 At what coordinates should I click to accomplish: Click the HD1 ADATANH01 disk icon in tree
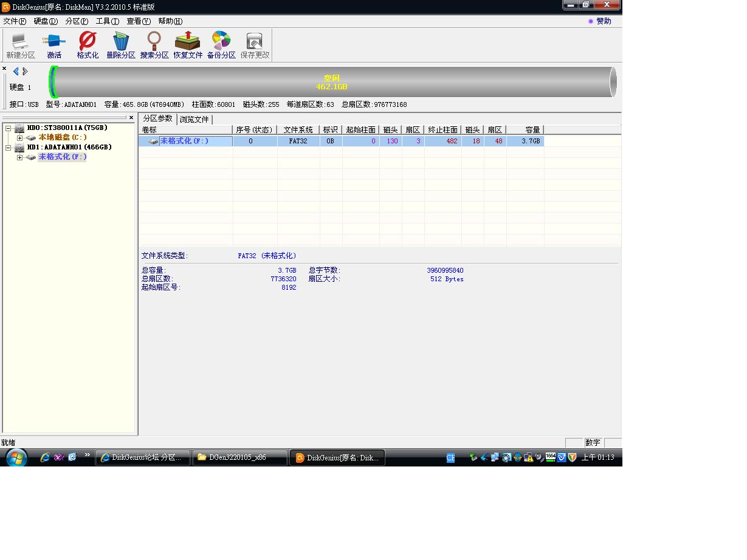tap(19, 147)
